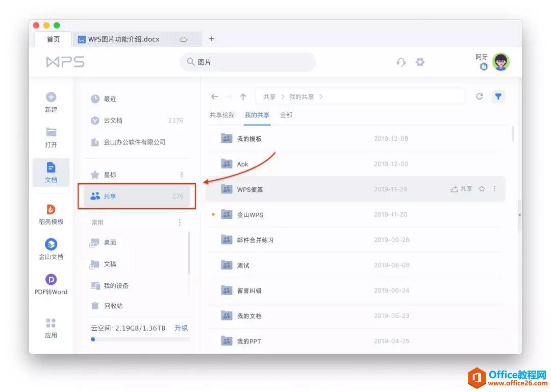Screen dimensions: 551x392
Task: Open the 我的PPT folder
Action: click(x=356, y=341)
